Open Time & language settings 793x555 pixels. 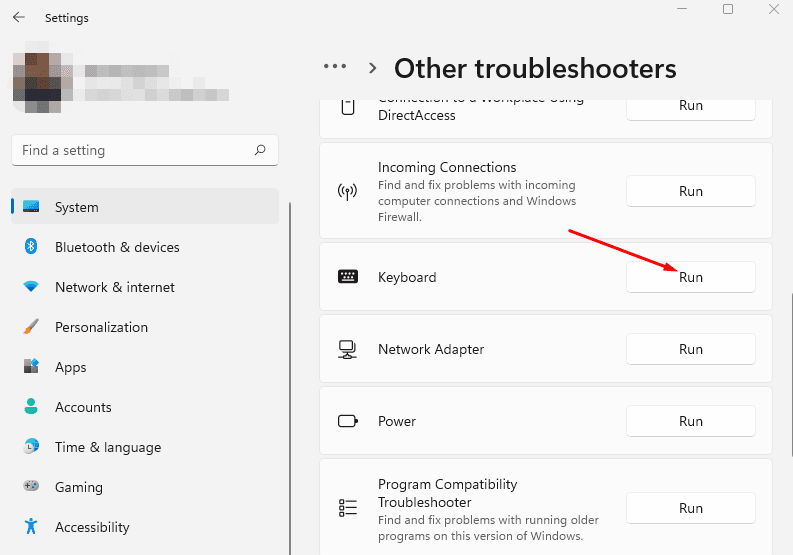[x=145, y=447]
